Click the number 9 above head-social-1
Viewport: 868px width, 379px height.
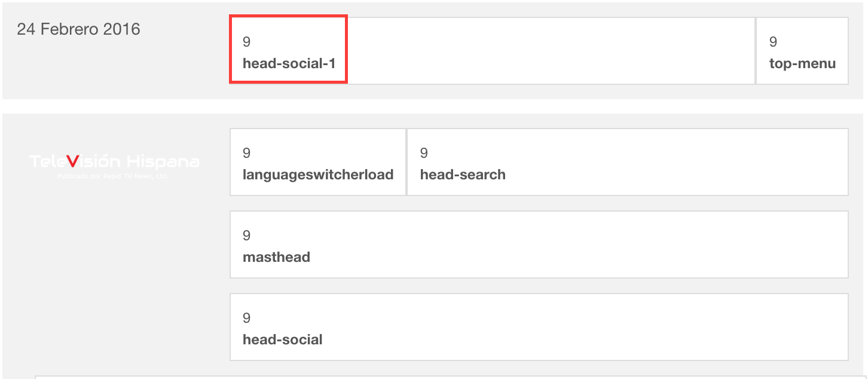point(246,42)
